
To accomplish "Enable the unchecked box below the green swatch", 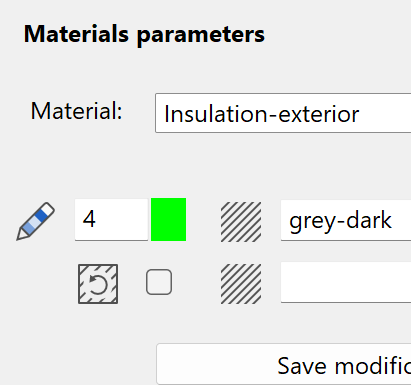I will point(159,282).
